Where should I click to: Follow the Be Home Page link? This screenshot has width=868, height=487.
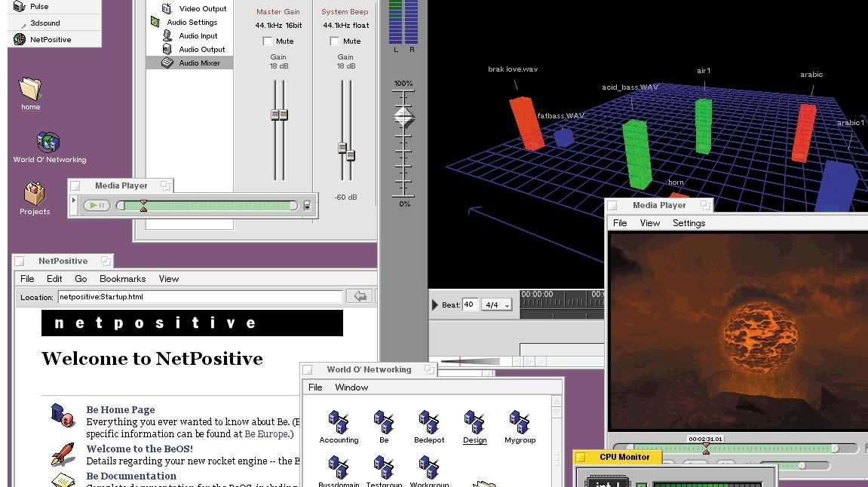[x=120, y=409]
